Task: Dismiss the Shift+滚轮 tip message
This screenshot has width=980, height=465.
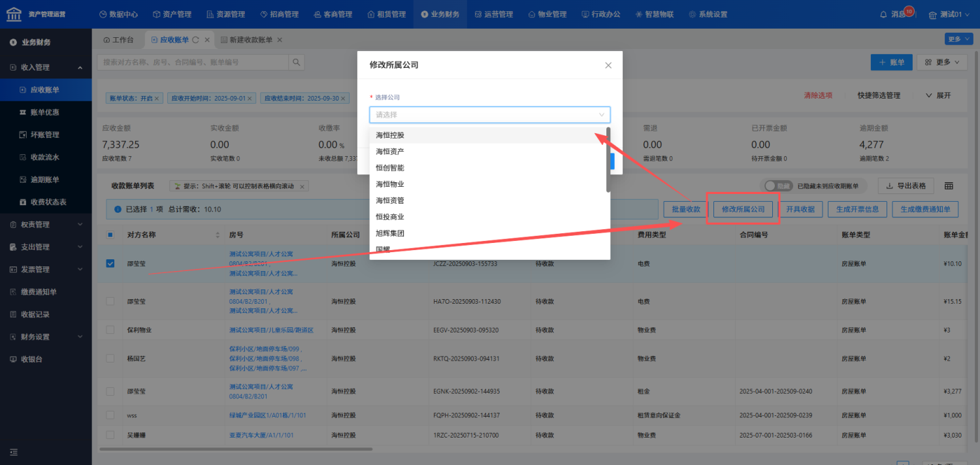Action: coord(302,186)
